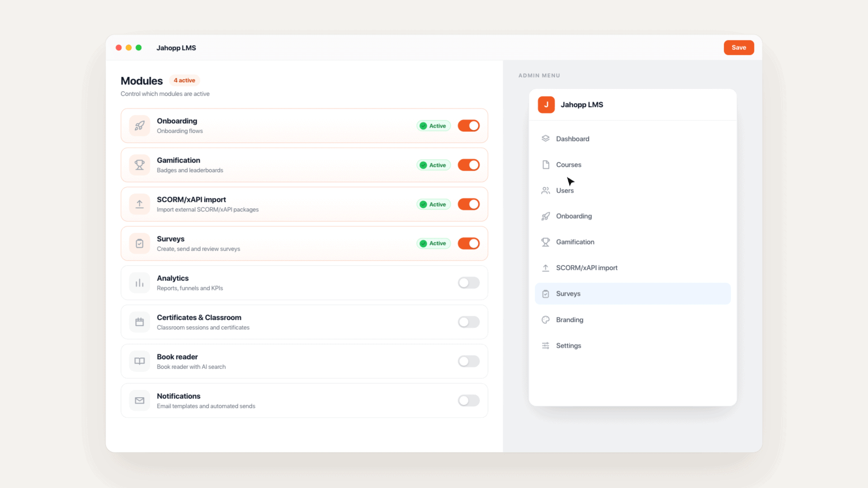Click the orange Save button
Image resolution: width=868 pixels, height=488 pixels.
coord(739,47)
